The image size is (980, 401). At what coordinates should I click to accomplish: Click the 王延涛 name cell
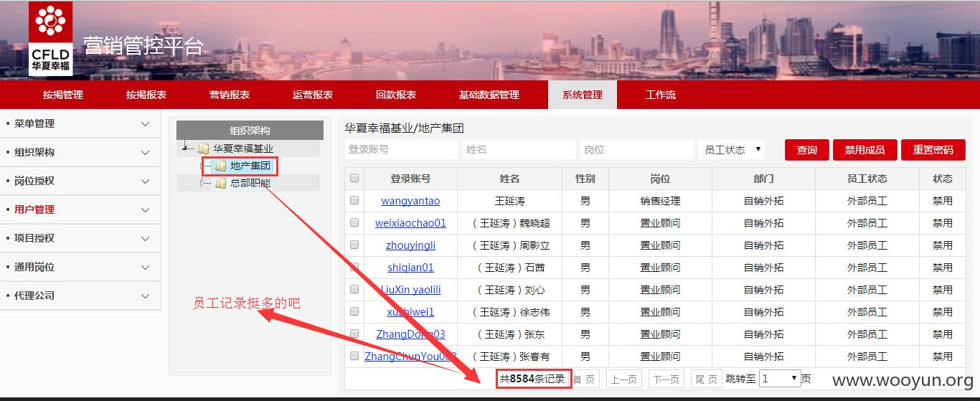coord(509,201)
